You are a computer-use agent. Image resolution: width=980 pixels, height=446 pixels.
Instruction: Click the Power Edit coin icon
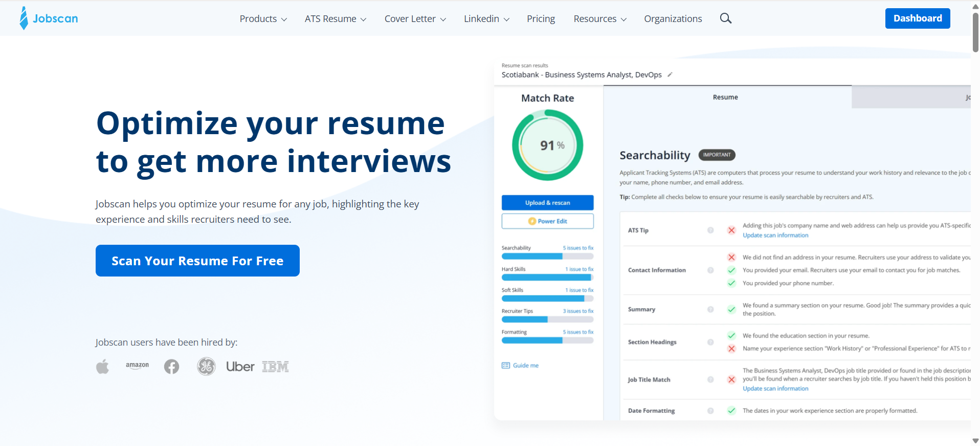(532, 221)
